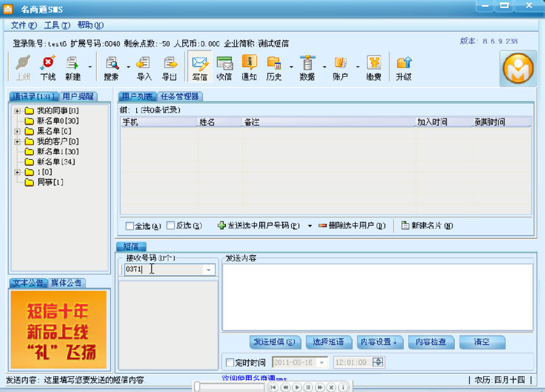This screenshot has height=392, width=545.
Task: Click the 导入 import toolbar icon
Action: click(x=144, y=68)
